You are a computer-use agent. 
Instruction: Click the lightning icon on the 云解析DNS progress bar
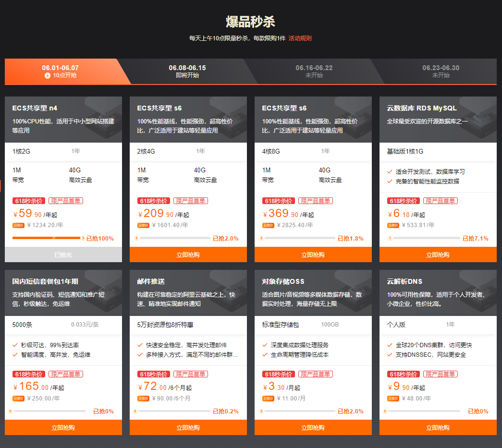coord(385,411)
